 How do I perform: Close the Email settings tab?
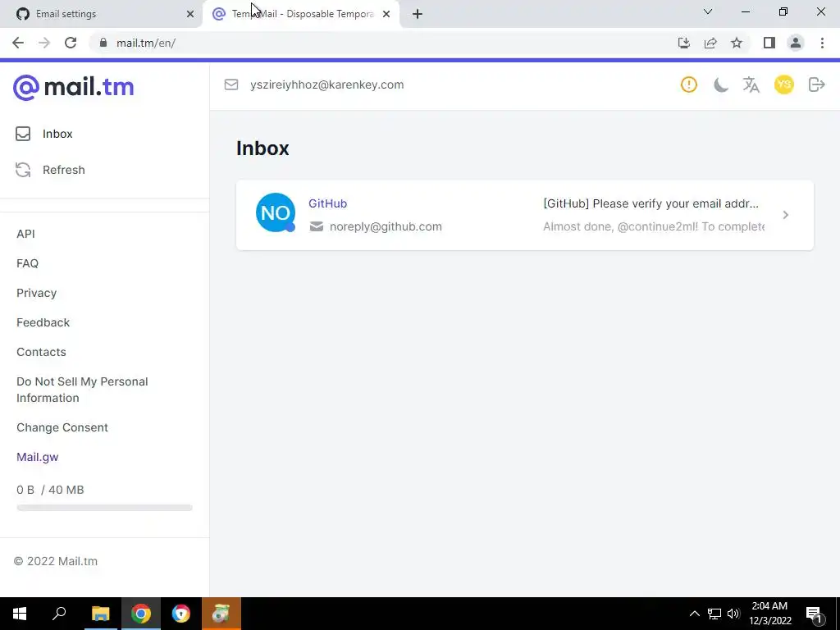(x=190, y=14)
